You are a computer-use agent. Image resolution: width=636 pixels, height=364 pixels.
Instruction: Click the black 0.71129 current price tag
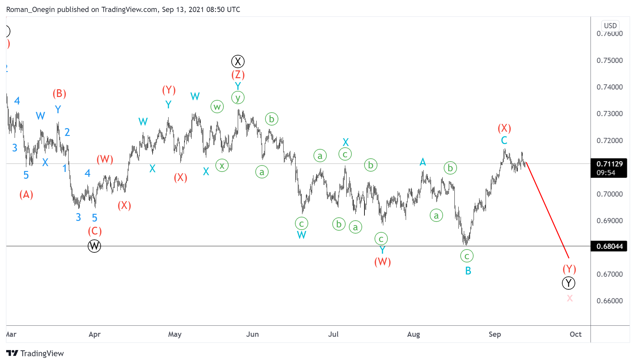tap(609, 164)
